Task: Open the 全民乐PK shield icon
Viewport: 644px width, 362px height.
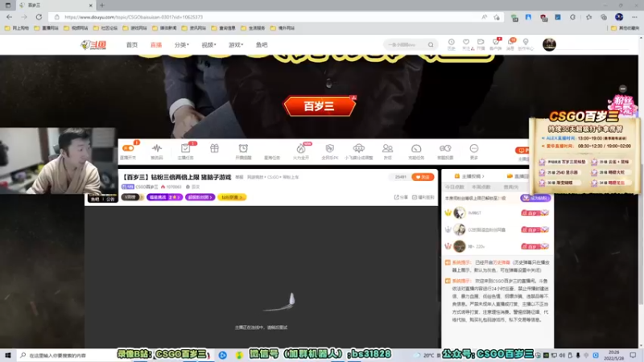Action: [330, 149]
